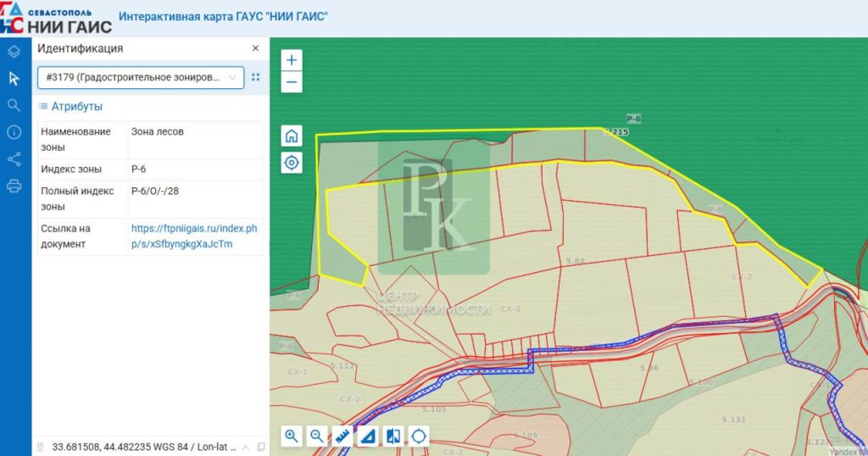
Task: Select the identify cursor tool
Action: pyautogui.click(x=14, y=79)
